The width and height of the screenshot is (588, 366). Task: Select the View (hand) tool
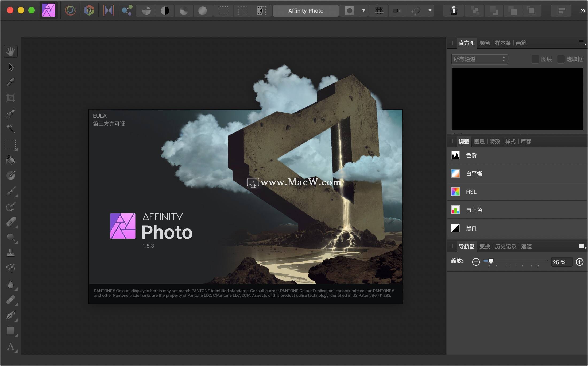pos(11,51)
